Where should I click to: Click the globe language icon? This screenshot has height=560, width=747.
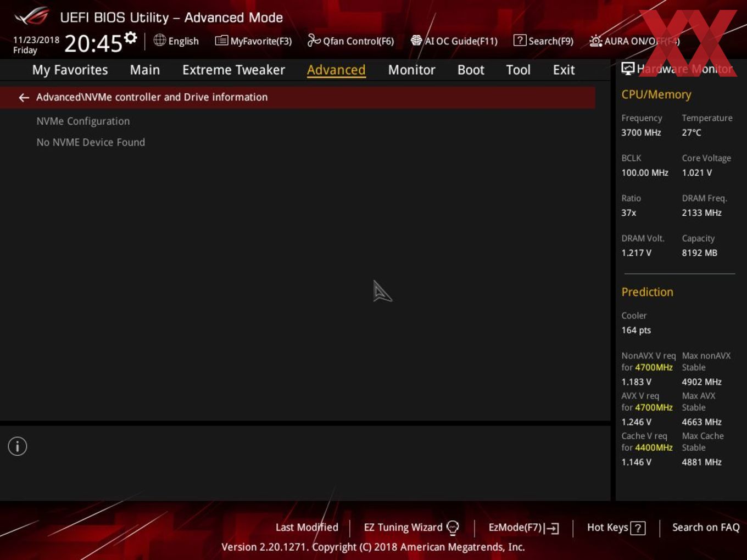click(x=159, y=40)
